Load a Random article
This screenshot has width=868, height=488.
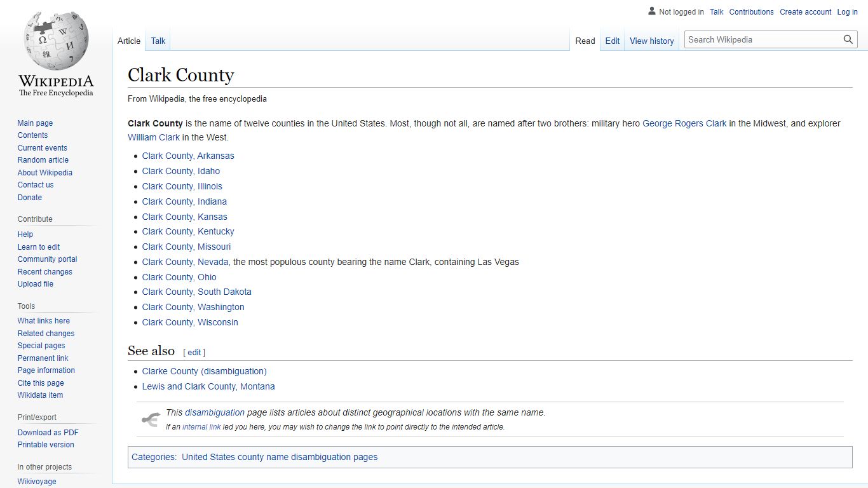[43, 160]
